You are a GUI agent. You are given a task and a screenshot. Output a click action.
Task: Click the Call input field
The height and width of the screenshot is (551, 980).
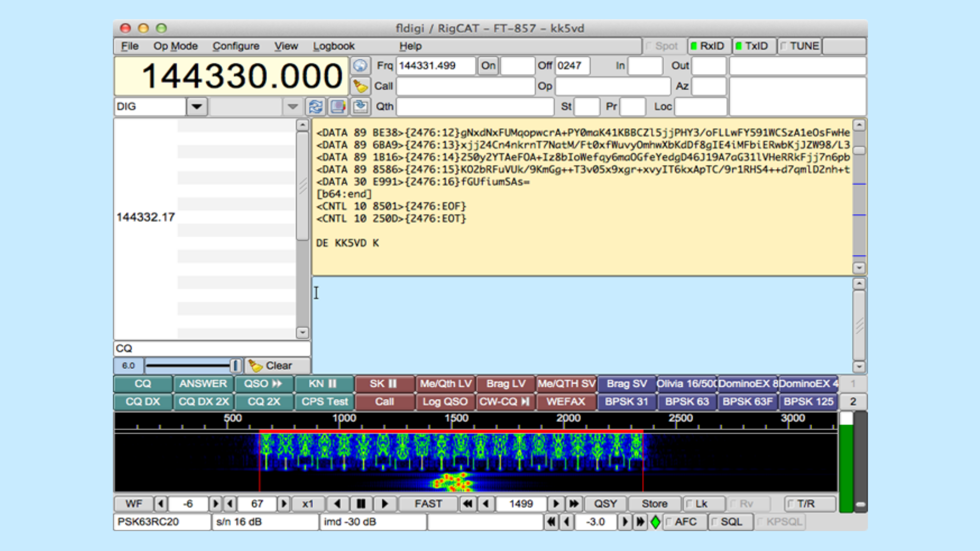(465, 86)
